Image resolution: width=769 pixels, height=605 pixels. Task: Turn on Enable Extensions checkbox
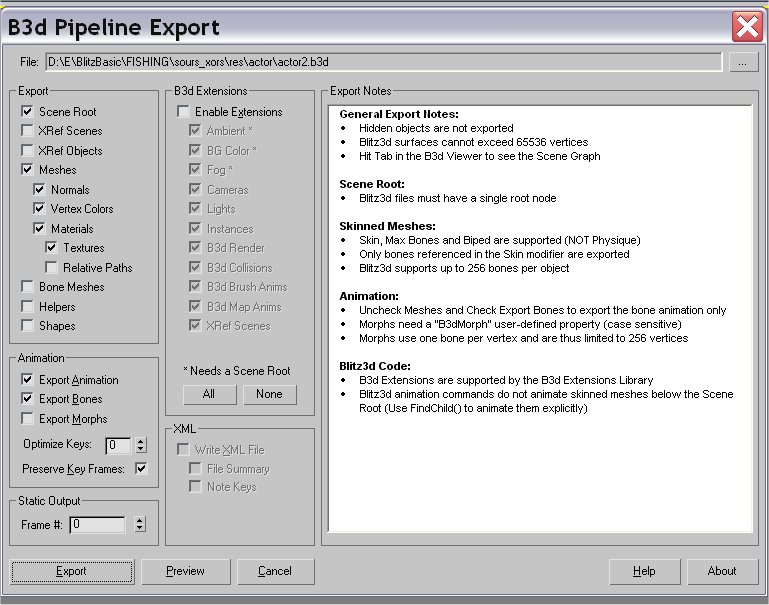183,112
